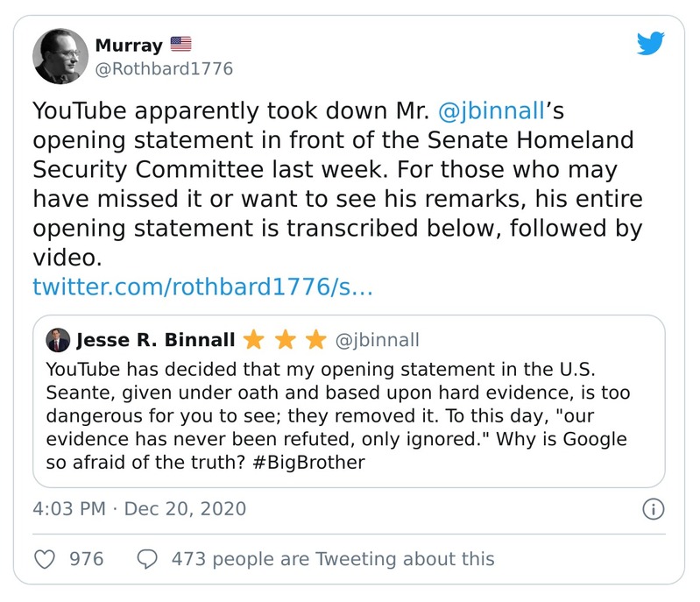Click the American flag emoji beside Murray
700x602 pixels.
tap(181, 44)
